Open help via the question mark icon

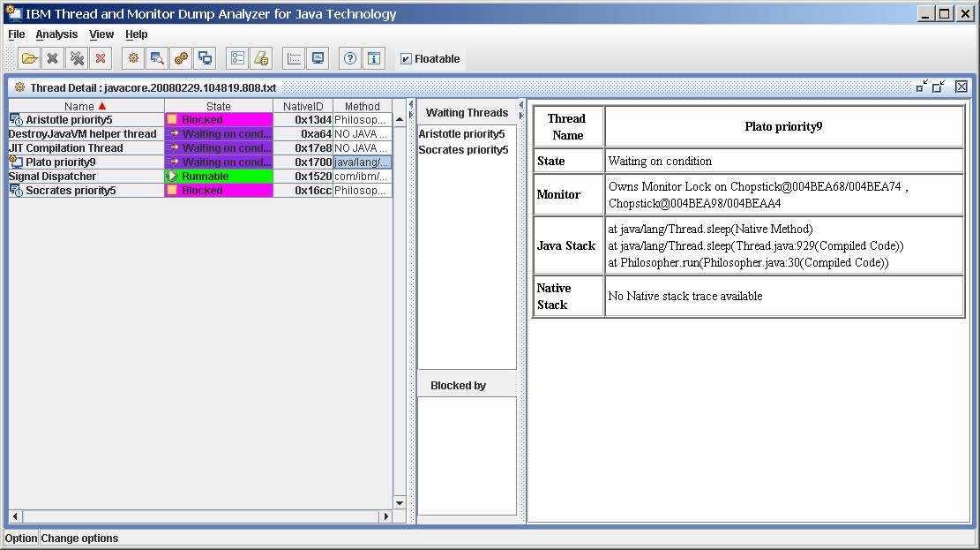(x=350, y=58)
